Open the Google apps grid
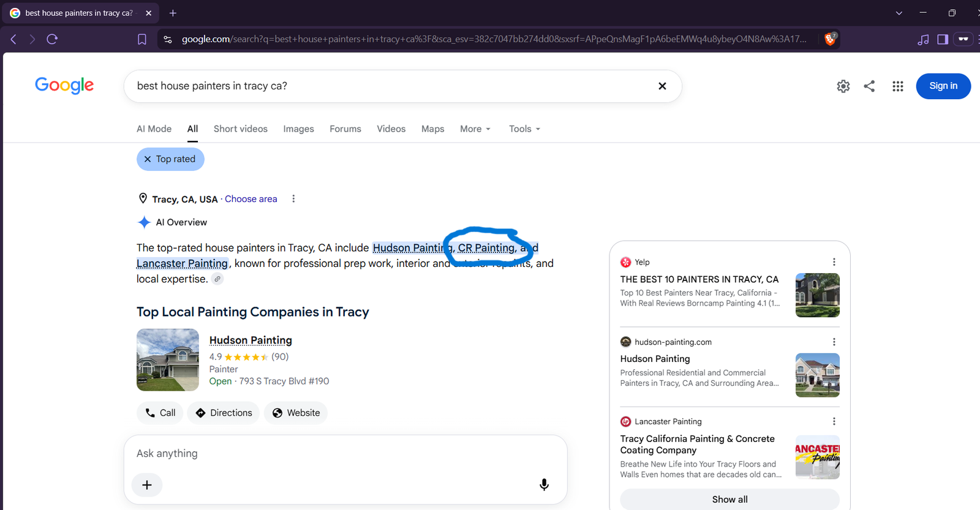Screen dimensions: 980x510 tap(897, 86)
